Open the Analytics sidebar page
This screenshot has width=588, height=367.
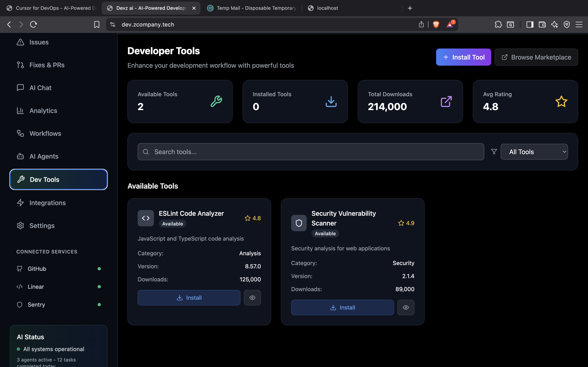click(x=43, y=111)
